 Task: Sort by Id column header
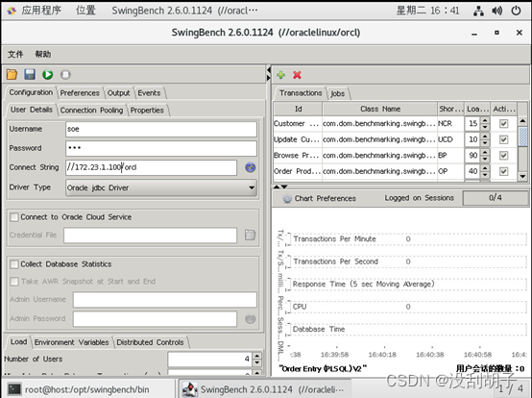click(x=298, y=109)
